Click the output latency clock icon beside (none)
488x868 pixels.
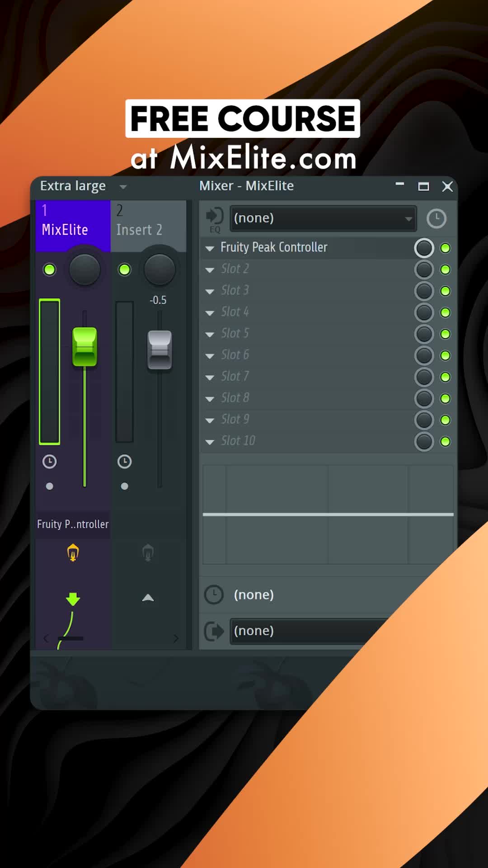coord(214,594)
